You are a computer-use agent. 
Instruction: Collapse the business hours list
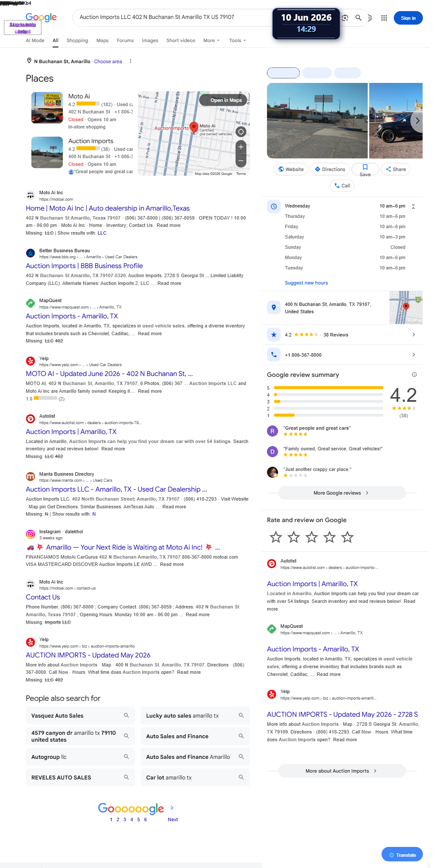pyautogui.click(x=413, y=206)
